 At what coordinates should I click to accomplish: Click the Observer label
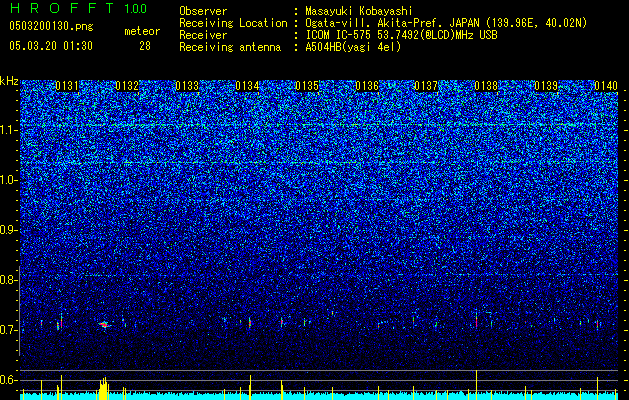203,11
